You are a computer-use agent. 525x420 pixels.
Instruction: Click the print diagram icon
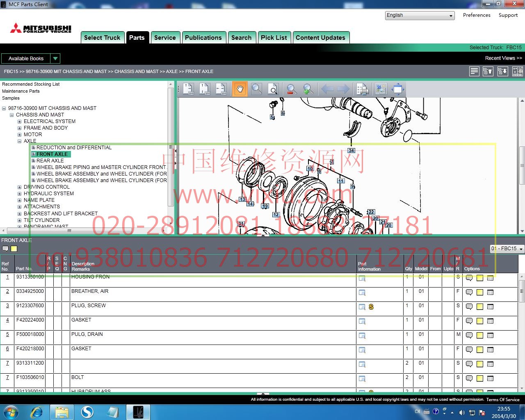pos(362,89)
